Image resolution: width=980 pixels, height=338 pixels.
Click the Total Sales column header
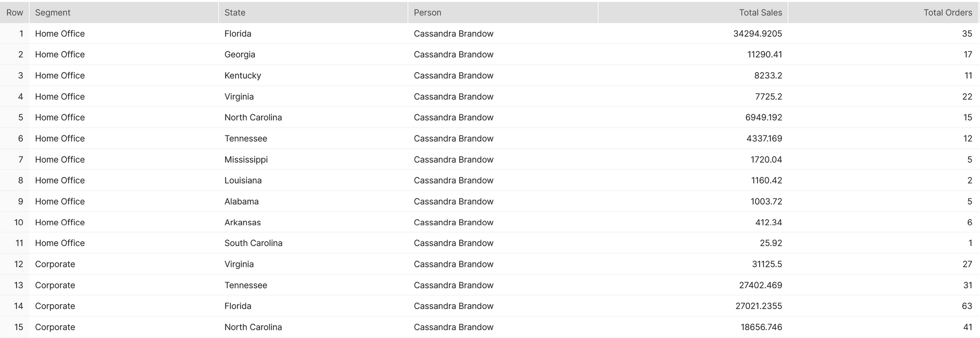click(760, 13)
